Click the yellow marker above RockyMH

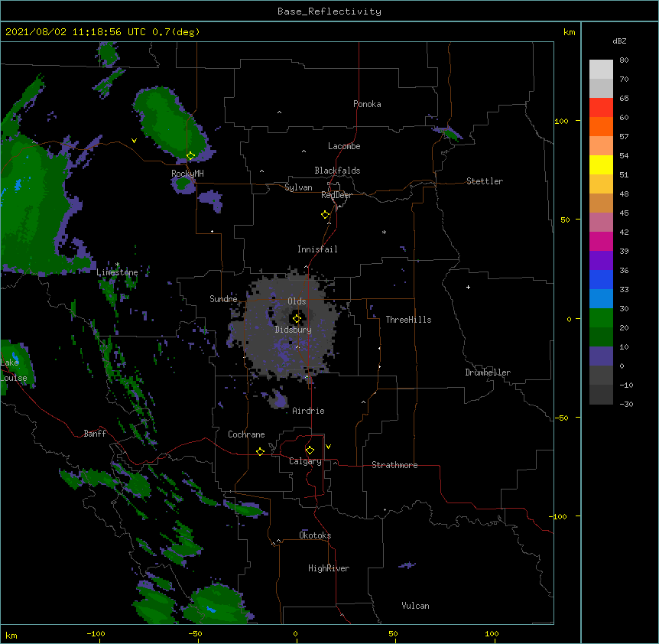pos(191,156)
